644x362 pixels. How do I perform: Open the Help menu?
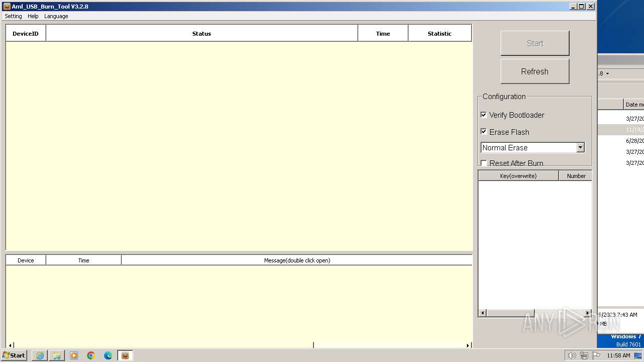pyautogui.click(x=33, y=16)
